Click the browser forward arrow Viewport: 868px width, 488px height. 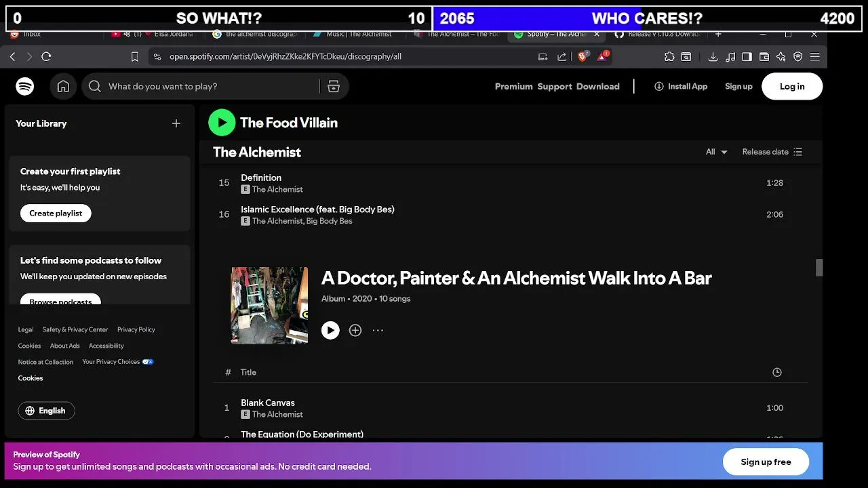pos(29,57)
